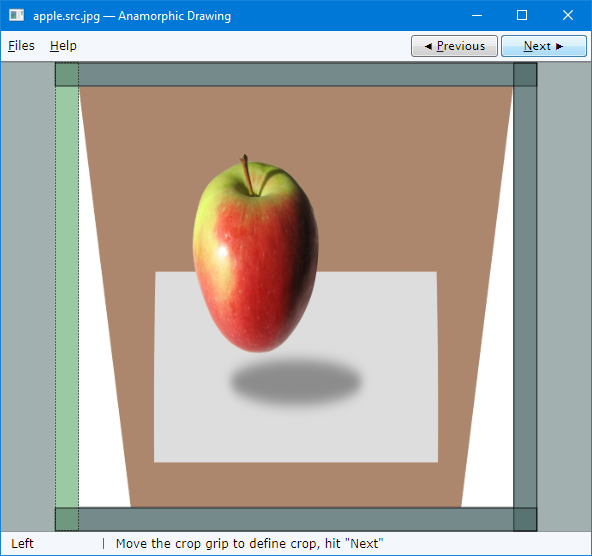Image resolution: width=592 pixels, height=556 pixels.
Task: Open the Files menu
Action: [21, 46]
